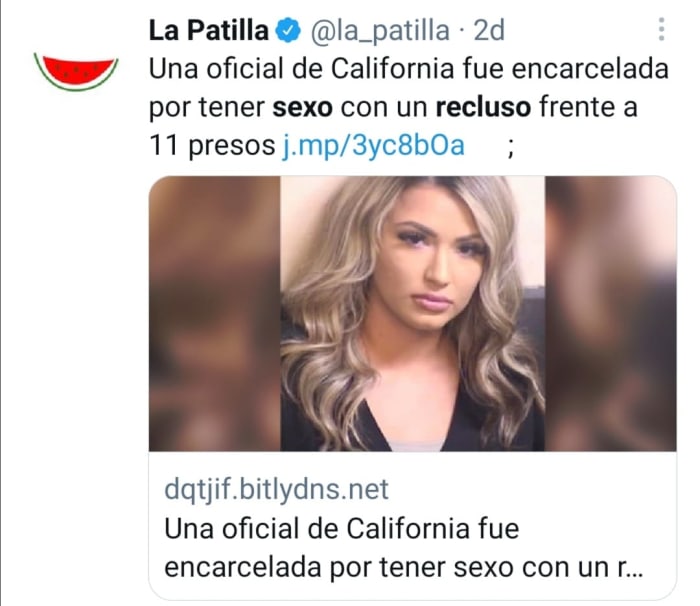Select the bold word 'recluso' in tweet
Viewport: 700px width, 606px height.
483,108
